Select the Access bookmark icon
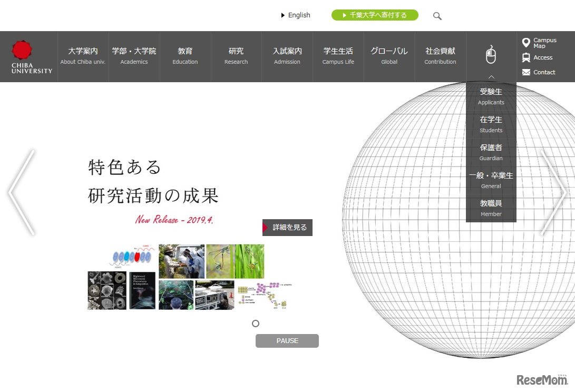 point(525,57)
